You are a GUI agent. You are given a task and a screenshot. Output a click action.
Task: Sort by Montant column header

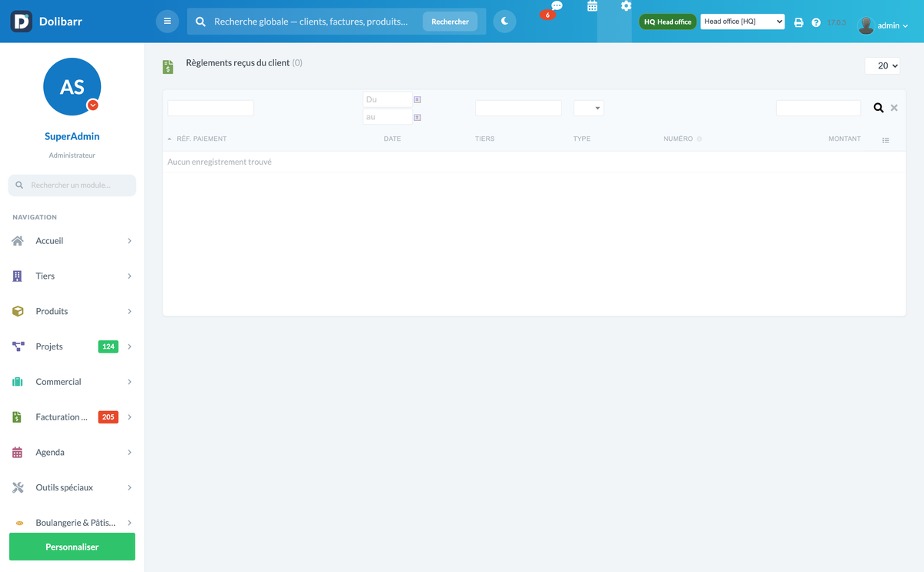click(x=845, y=139)
